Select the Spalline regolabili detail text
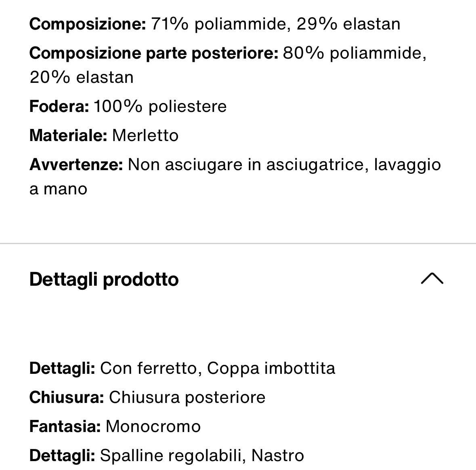 [x=171, y=456]
